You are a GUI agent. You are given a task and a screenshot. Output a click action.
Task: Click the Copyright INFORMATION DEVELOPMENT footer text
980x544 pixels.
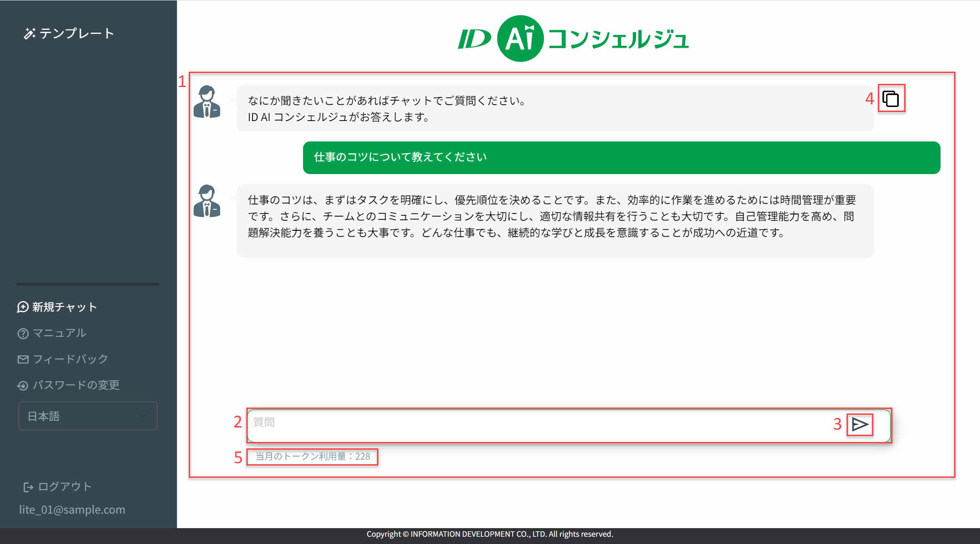tap(490, 534)
